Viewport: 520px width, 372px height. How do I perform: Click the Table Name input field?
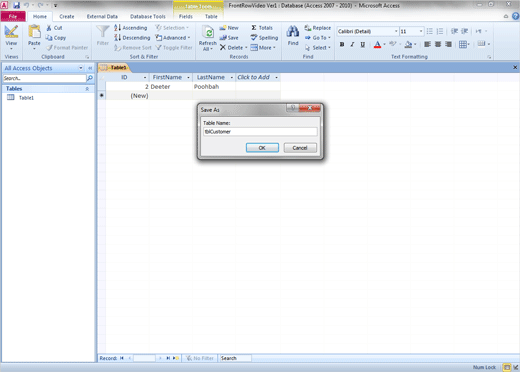click(x=260, y=132)
